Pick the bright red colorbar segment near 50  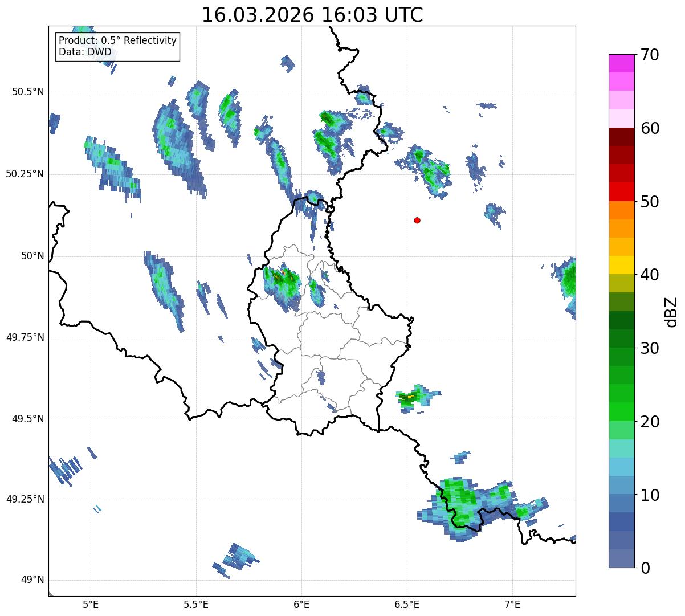621,191
